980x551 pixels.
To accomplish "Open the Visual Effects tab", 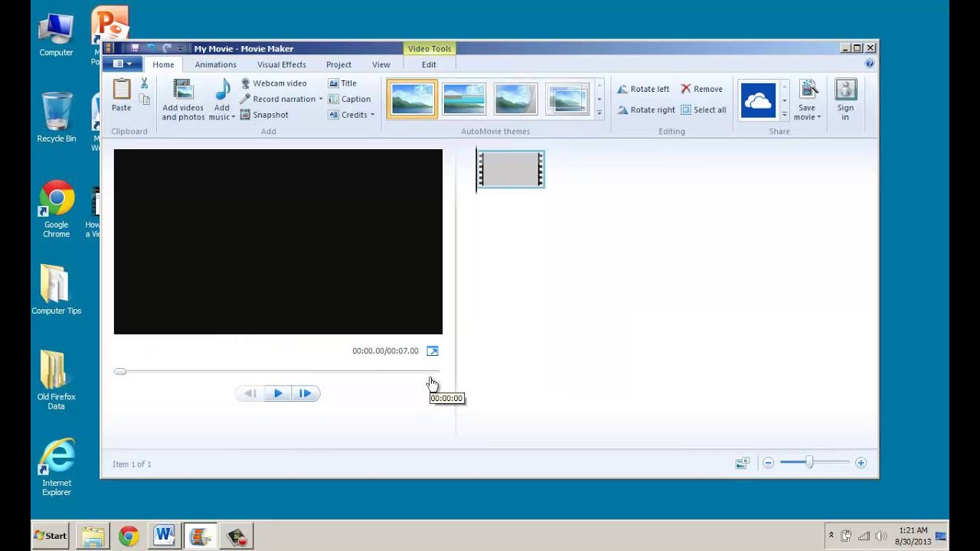I will pyautogui.click(x=281, y=65).
